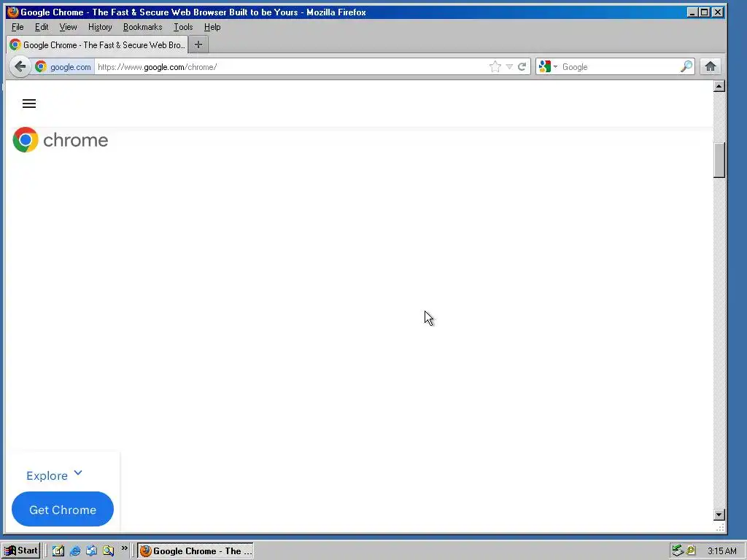Open the first quick launch notepad icon
The height and width of the screenshot is (560, 747).
58,551
